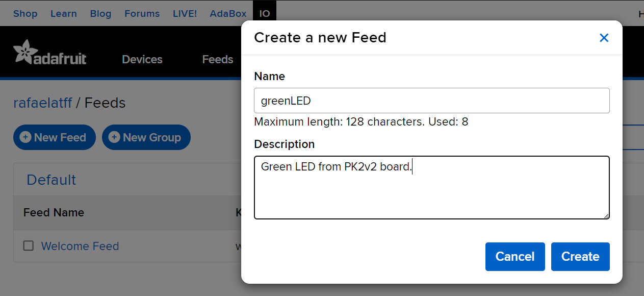Click the Name input field with greenLED
Image resolution: width=644 pixels, height=296 pixels.
(x=431, y=101)
